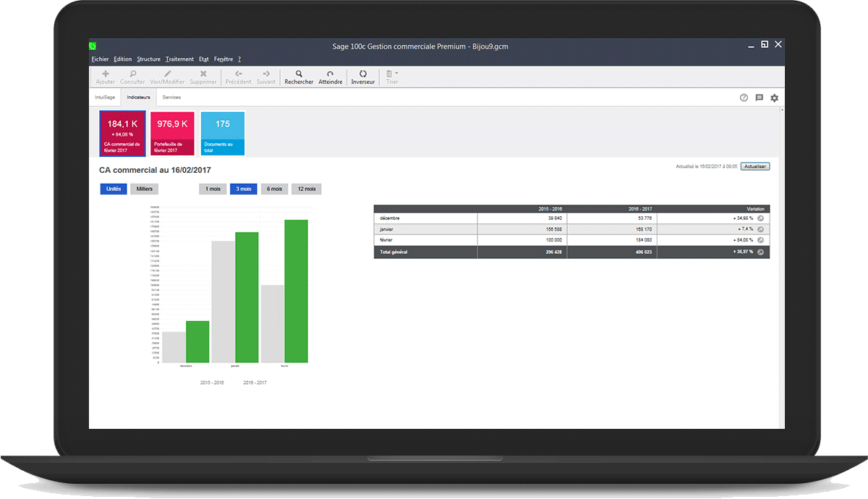
Task: Open the Edition menu
Action: click(123, 59)
